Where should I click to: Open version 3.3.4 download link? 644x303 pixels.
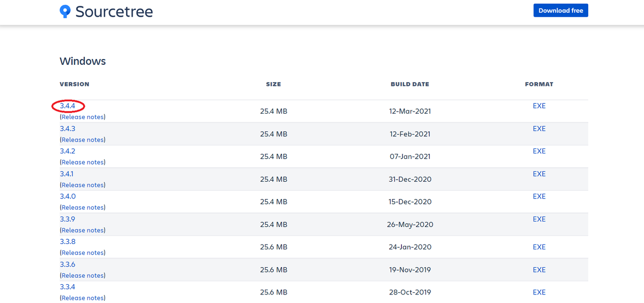pyautogui.click(x=68, y=287)
